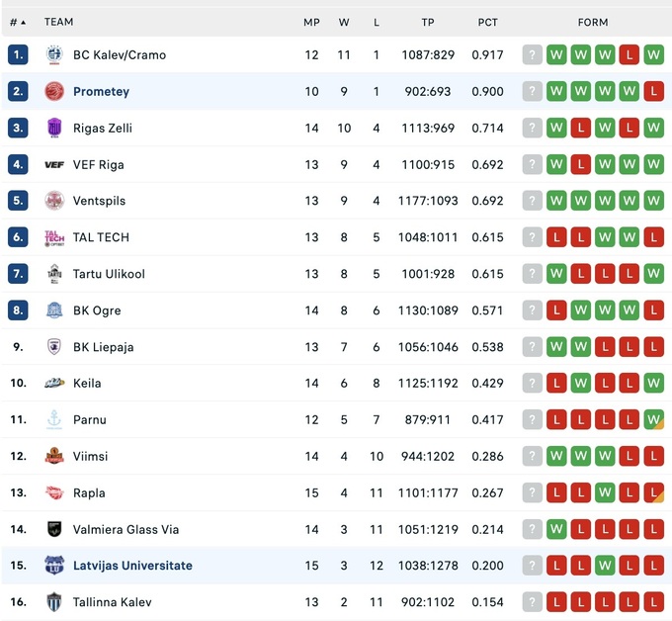Sort standings by TP column header

[x=428, y=22]
